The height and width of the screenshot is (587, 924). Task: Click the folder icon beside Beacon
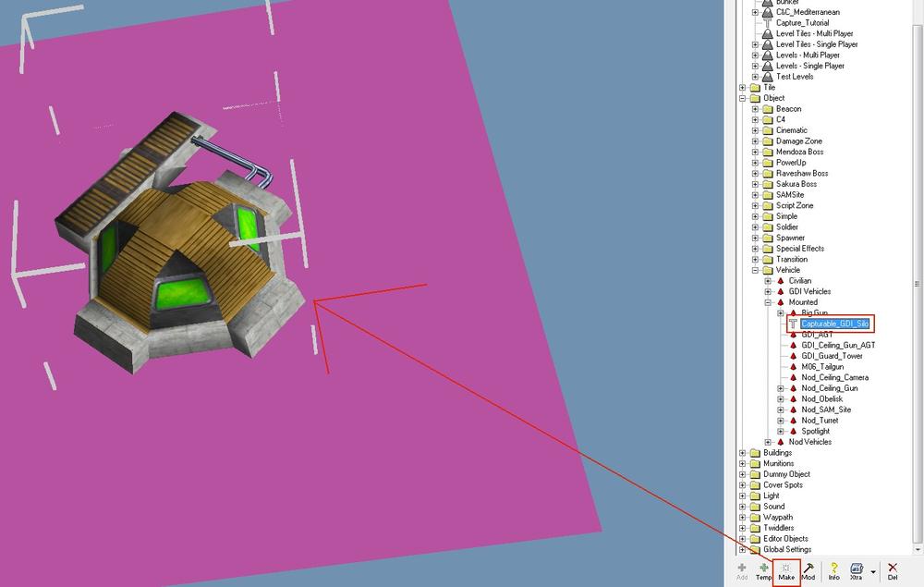767,109
